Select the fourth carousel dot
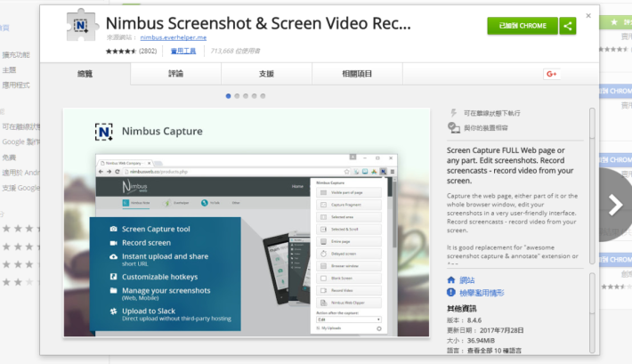This screenshot has width=632, height=364. point(254,96)
